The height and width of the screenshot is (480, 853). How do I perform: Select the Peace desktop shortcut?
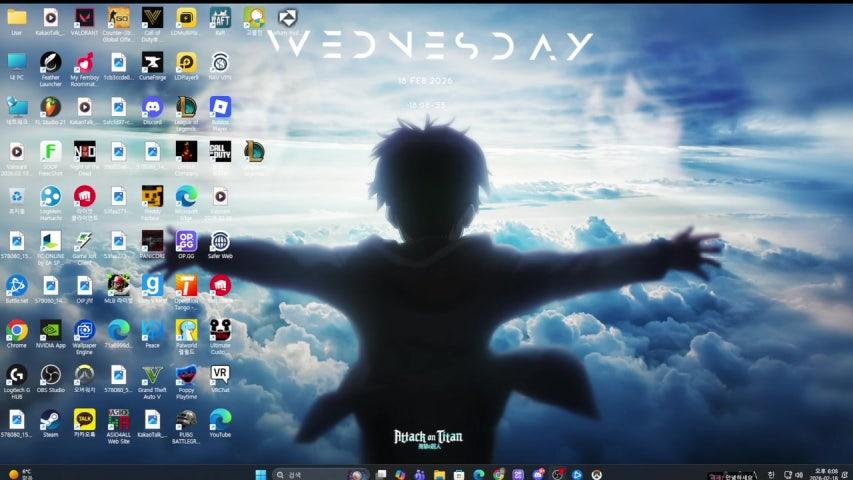tap(152, 334)
